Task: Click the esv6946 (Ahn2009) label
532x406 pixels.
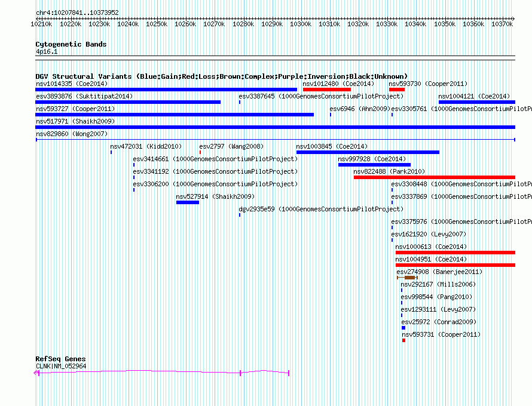Action: coord(360,109)
